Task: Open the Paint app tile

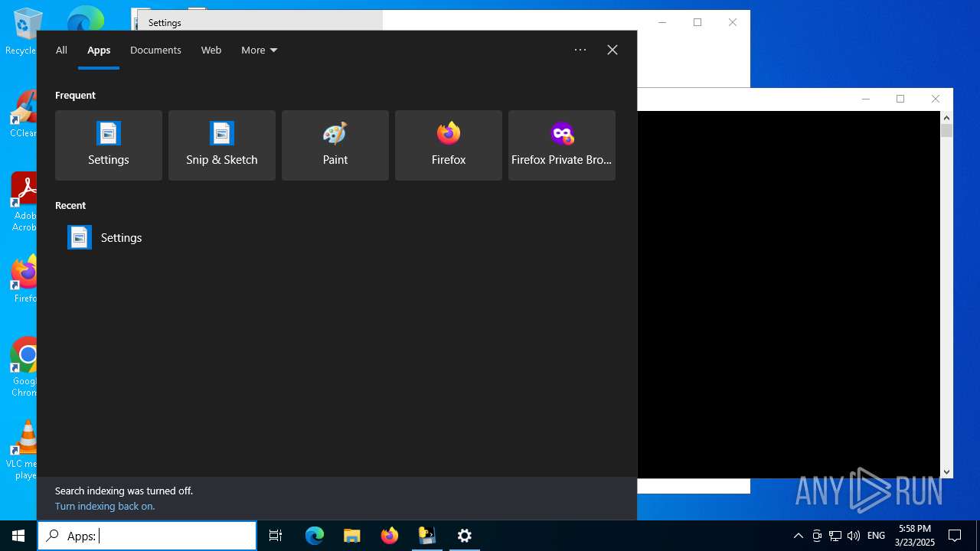Action: click(335, 145)
